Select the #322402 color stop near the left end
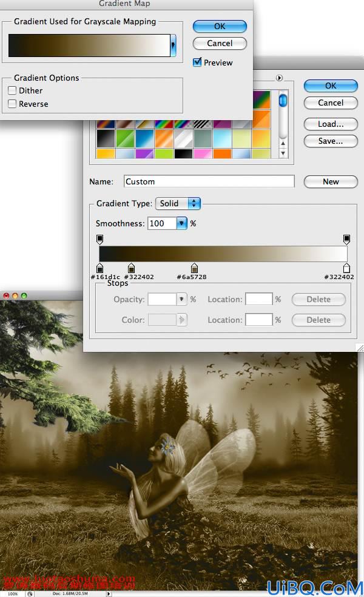Image resolution: width=364 pixels, height=597 pixels. [x=132, y=268]
